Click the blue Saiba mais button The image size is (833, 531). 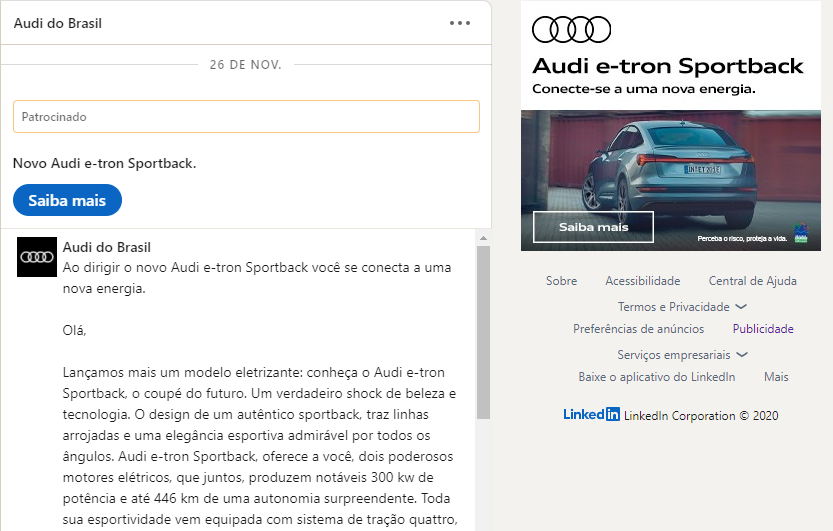pos(67,200)
